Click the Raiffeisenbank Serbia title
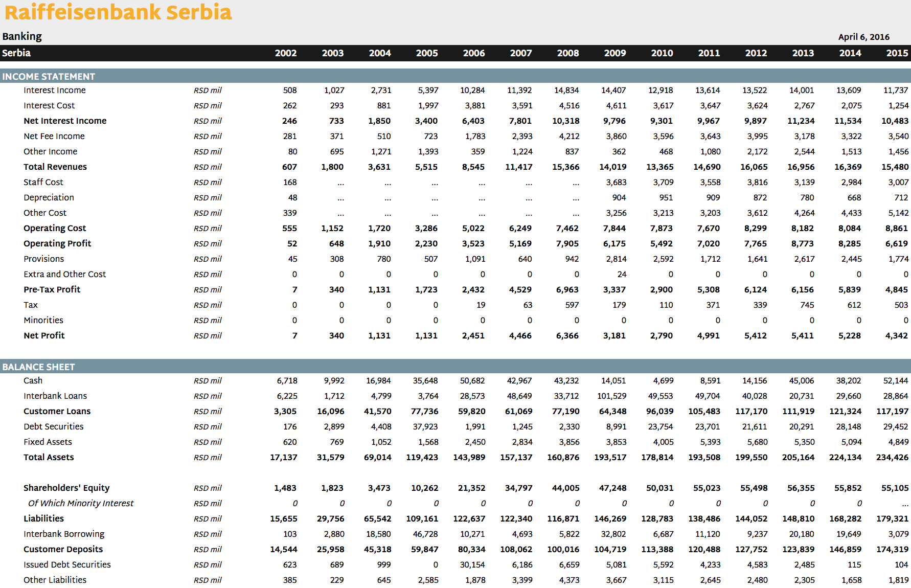The height and width of the screenshot is (588, 911). click(x=118, y=12)
